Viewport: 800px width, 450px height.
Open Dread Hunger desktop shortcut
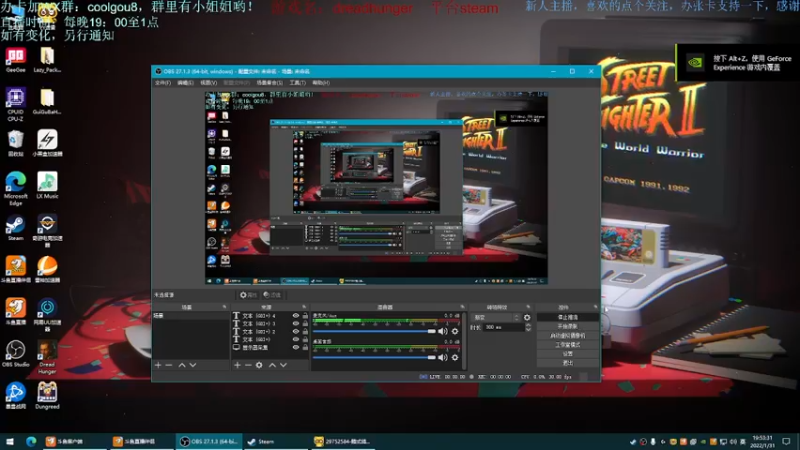pos(47,357)
